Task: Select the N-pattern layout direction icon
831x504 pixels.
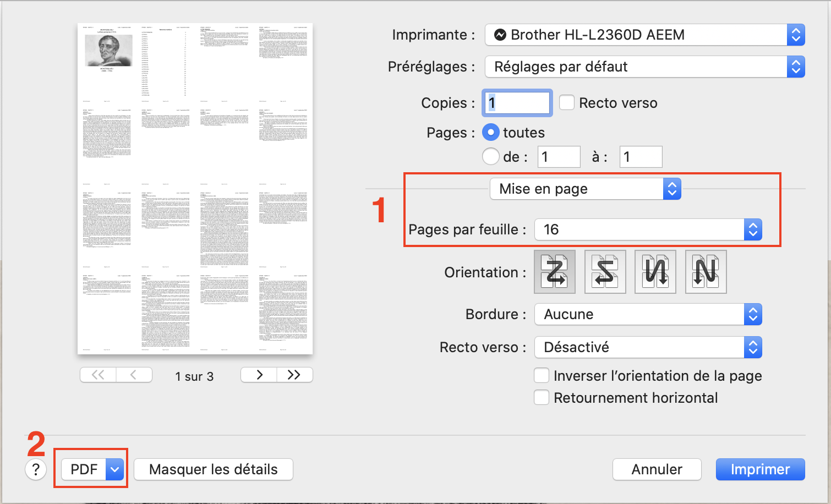Action: pos(706,272)
